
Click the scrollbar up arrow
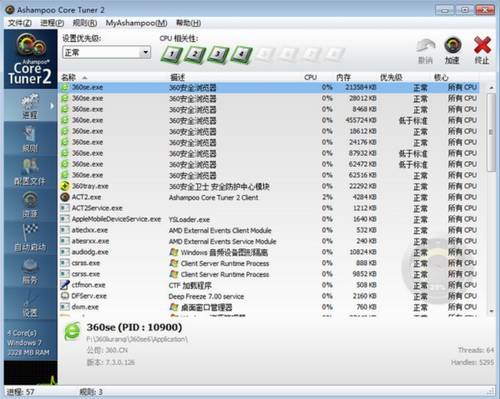coord(491,88)
